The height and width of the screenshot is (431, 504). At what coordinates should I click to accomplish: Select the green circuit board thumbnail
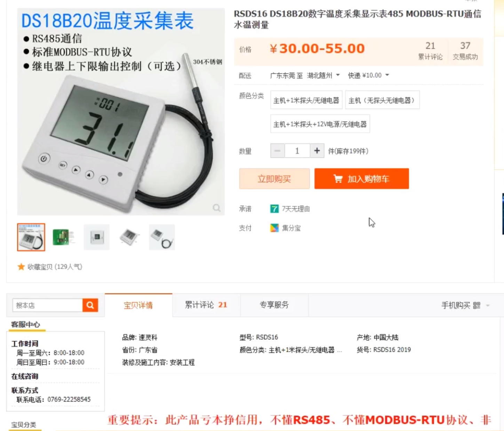tap(64, 237)
